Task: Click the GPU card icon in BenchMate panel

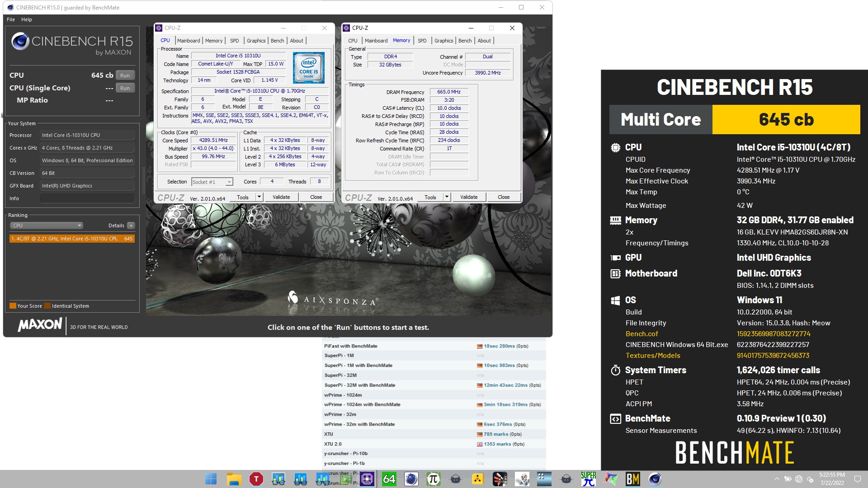Action: click(615, 258)
